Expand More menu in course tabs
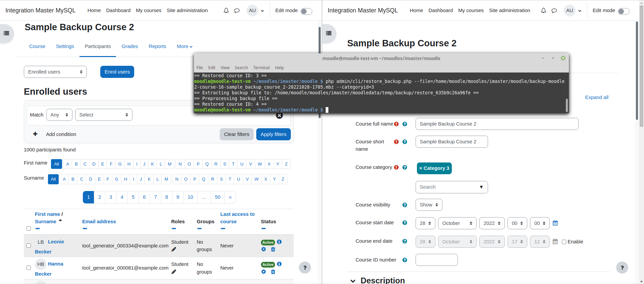The width and height of the screenshot is (644, 284). (184, 46)
